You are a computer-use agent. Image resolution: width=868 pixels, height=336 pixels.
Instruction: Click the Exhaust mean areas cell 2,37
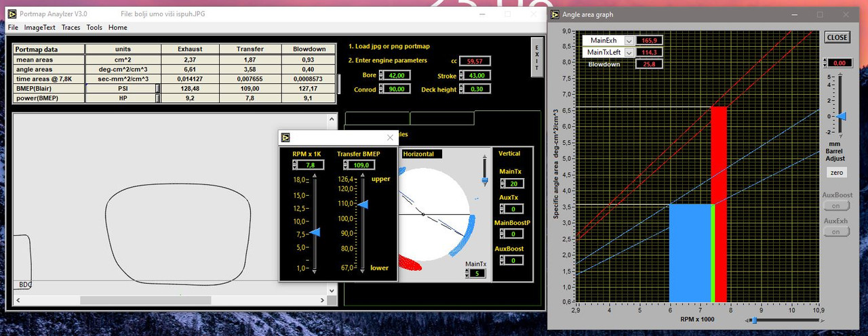pos(190,60)
